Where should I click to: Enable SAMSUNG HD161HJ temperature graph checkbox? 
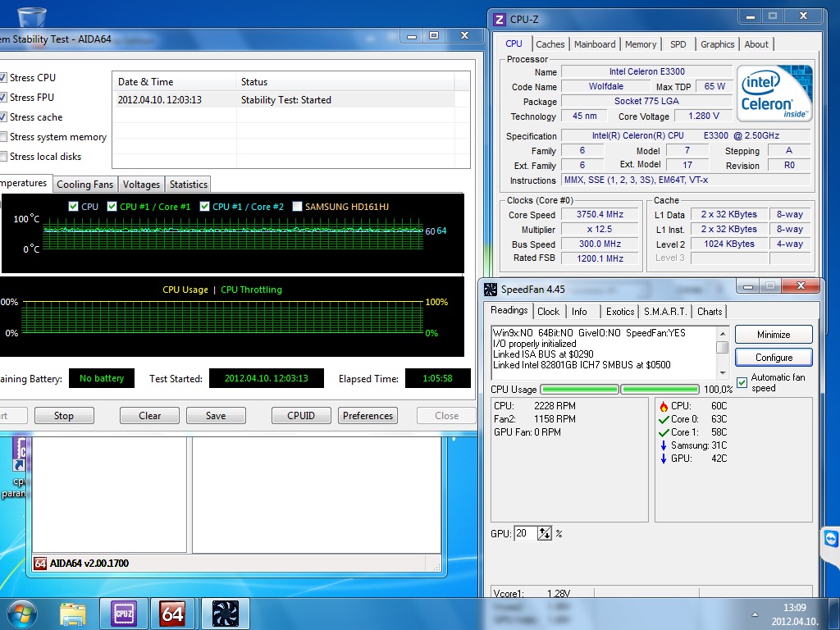pos(297,207)
